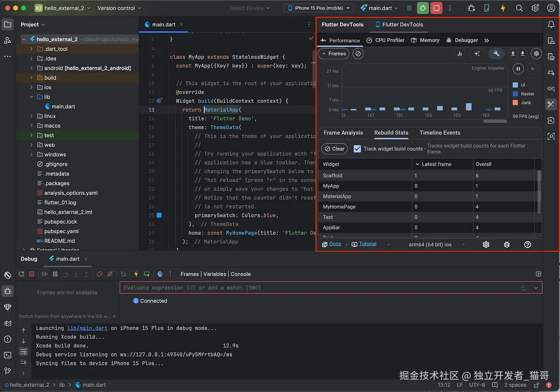
Task: Expand the android folder in project tree
Action: tap(32, 68)
